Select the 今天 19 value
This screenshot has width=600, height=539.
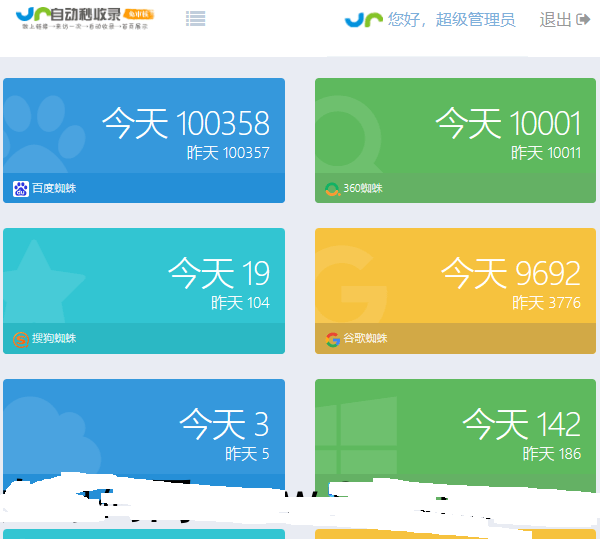pos(219,273)
